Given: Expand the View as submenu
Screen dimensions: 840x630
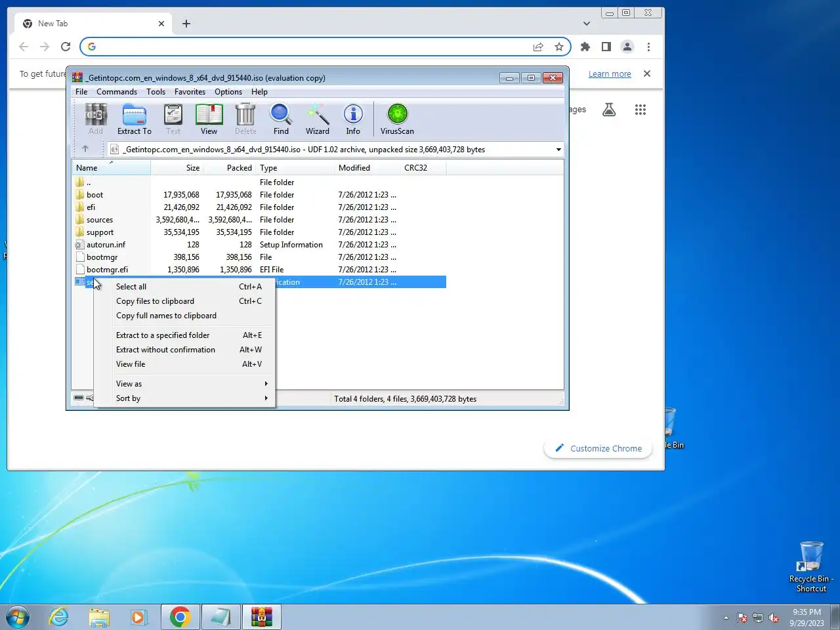Looking at the screenshot, I should coord(184,384).
